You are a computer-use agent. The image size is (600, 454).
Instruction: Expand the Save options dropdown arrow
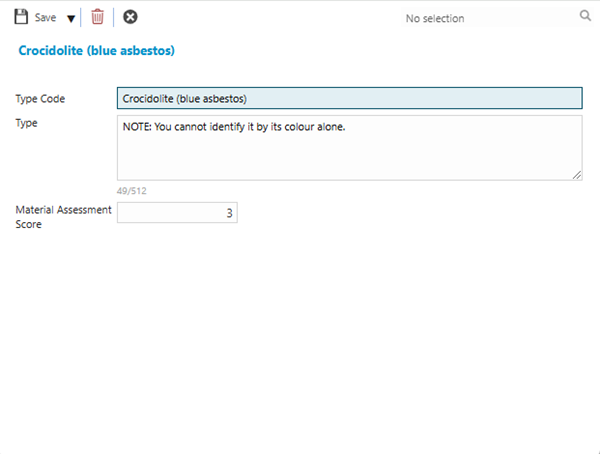(x=70, y=18)
